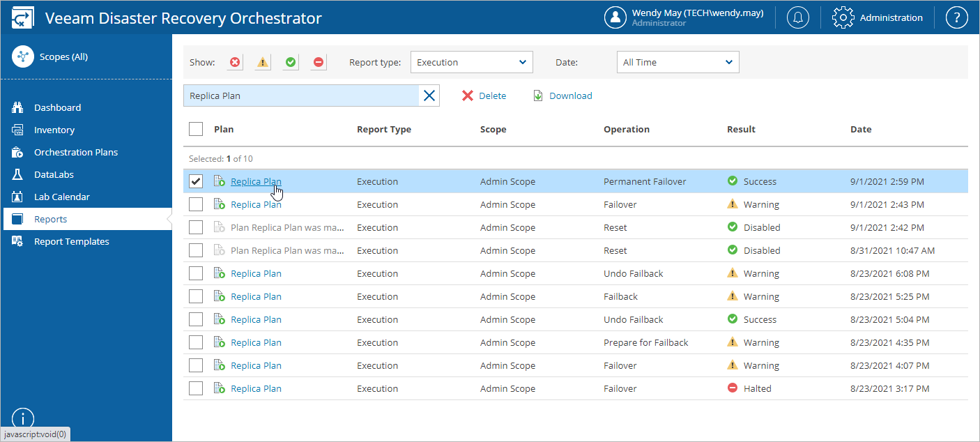
Task: Click the success icon in the Permanent Failover row
Action: tap(733, 181)
